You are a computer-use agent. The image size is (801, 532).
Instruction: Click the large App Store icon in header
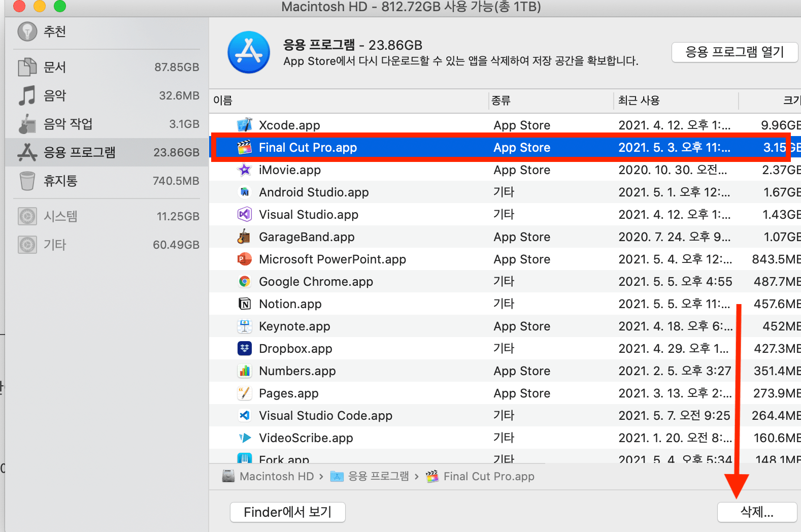click(x=249, y=52)
